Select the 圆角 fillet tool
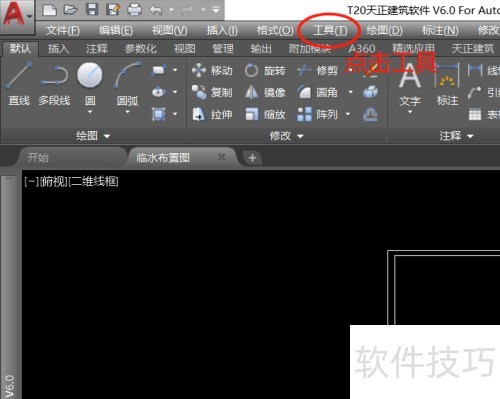Screen dimensions: 500x399 [x=317, y=92]
